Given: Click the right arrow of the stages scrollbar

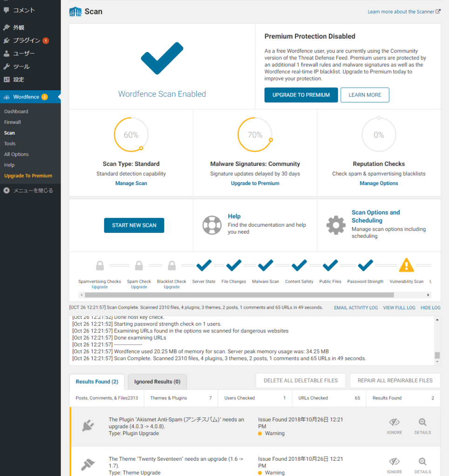Looking at the screenshot, I should tap(428, 295).
